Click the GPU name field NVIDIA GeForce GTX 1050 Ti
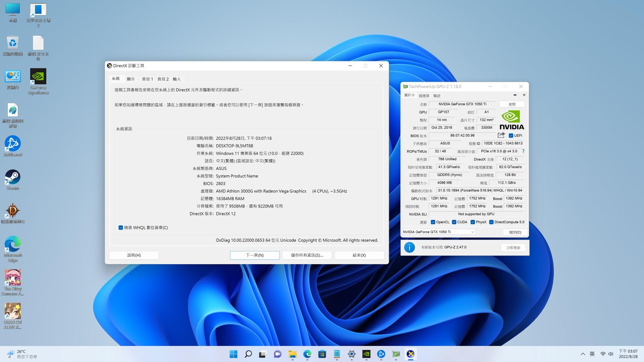Screen dimensions: 644x362 pyautogui.click(x=462, y=104)
